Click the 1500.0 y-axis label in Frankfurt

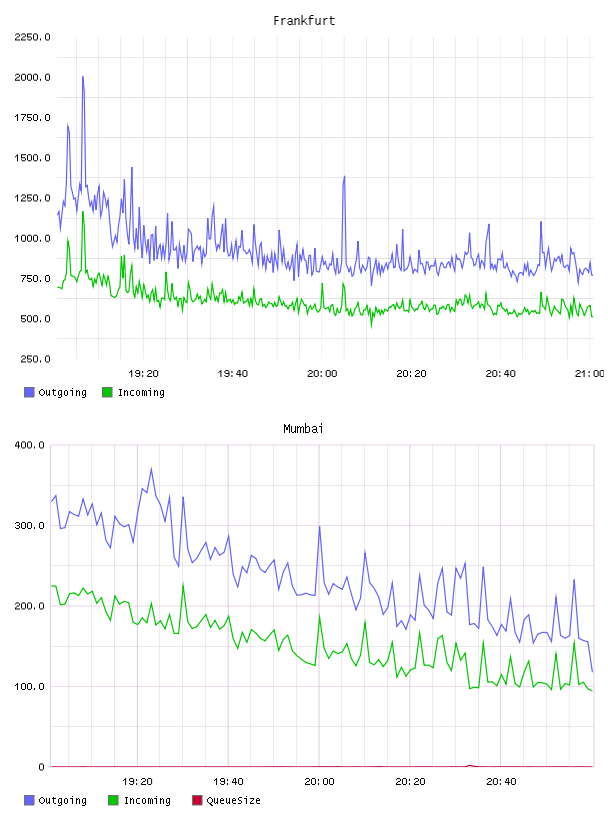pos(32,158)
